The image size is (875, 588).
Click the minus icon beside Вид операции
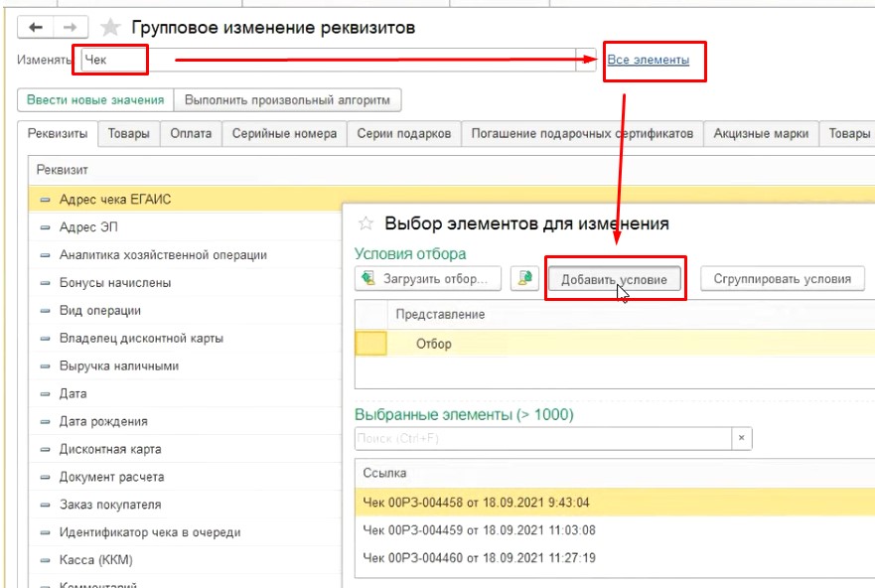46,310
